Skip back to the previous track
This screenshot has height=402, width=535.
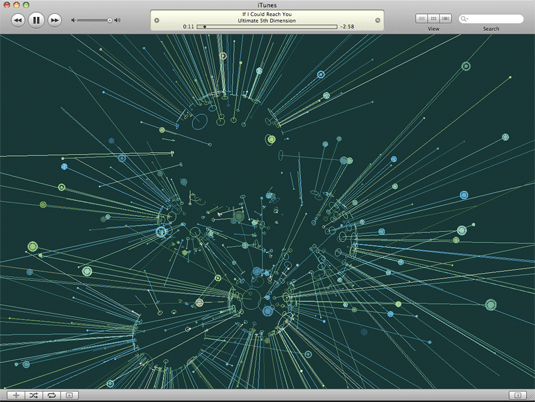point(18,20)
